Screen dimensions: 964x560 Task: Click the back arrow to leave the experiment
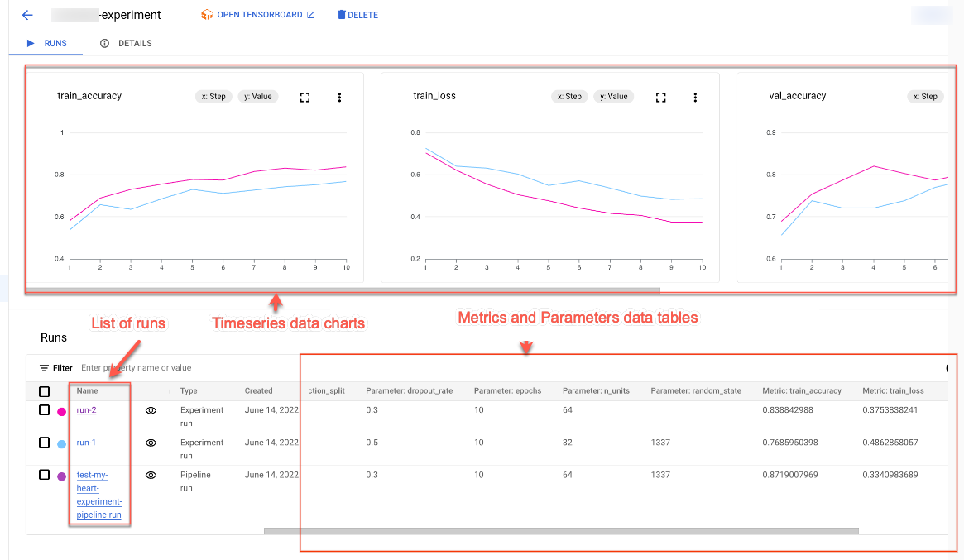click(26, 15)
